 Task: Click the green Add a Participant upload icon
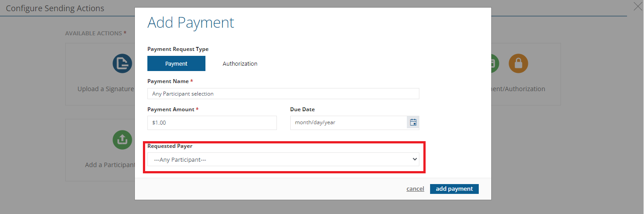(x=122, y=140)
